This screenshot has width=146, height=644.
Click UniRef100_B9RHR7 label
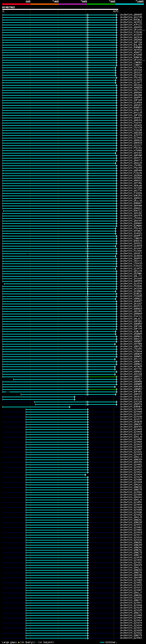tap(131, 407)
